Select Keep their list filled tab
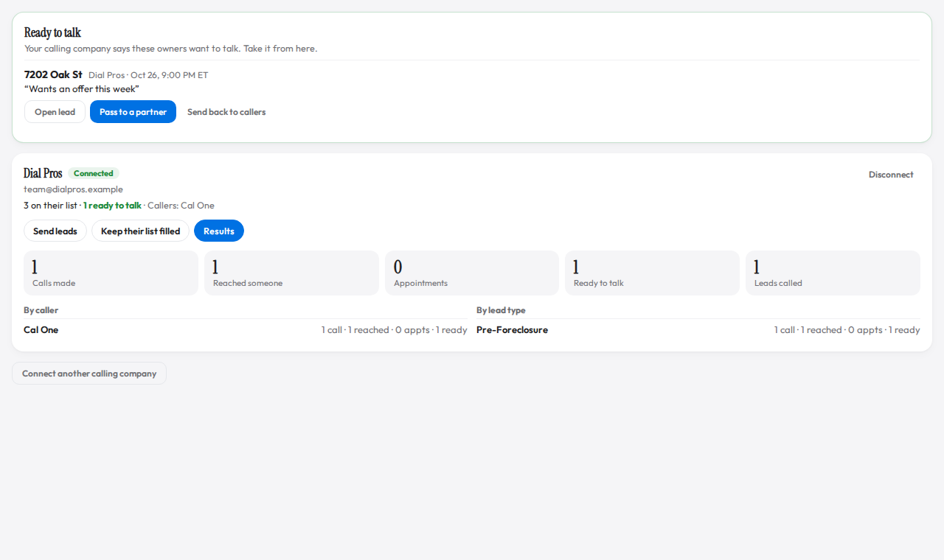This screenshot has height=560, width=944. tap(140, 231)
